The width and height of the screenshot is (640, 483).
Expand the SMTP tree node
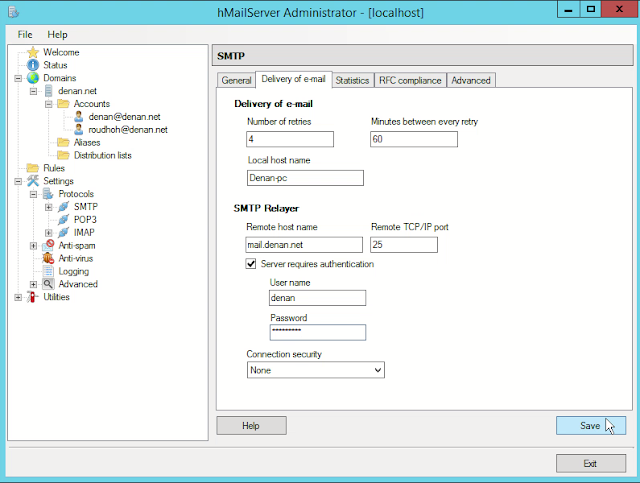(x=49, y=207)
